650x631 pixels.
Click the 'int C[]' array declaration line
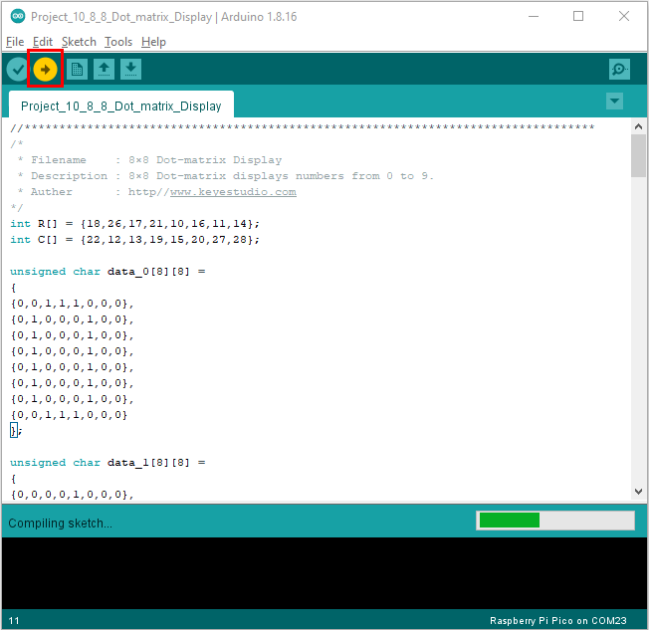point(135,240)
